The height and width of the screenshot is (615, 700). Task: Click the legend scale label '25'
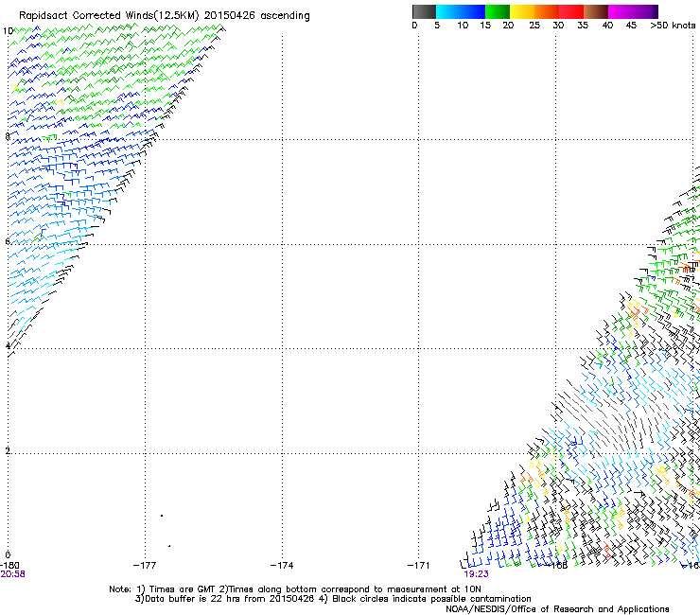point(534,26)
